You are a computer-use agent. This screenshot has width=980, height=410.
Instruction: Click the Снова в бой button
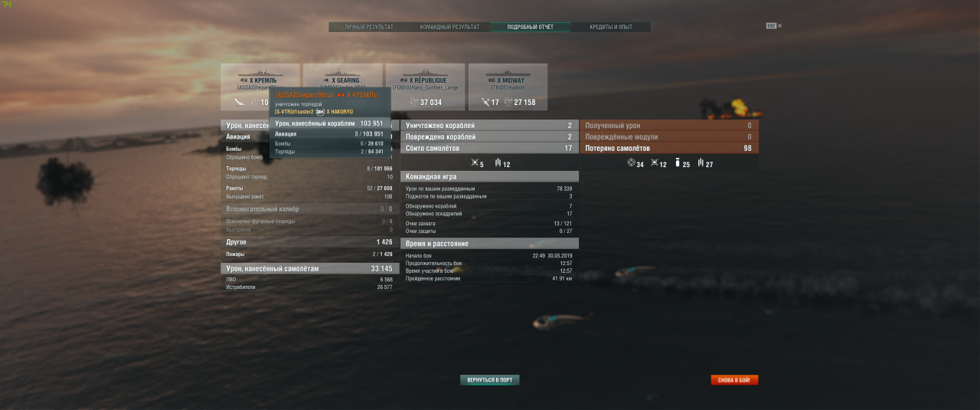[x=734, y=380]
